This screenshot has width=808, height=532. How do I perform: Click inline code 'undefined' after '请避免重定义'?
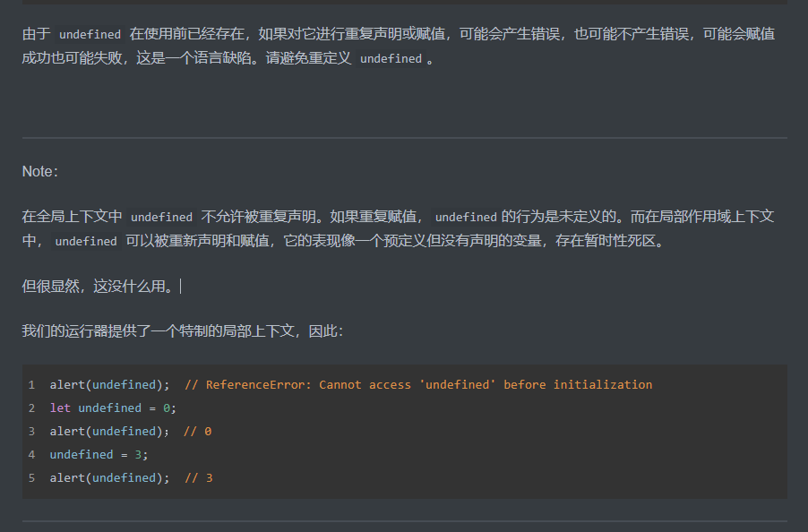tap(391, 59)
